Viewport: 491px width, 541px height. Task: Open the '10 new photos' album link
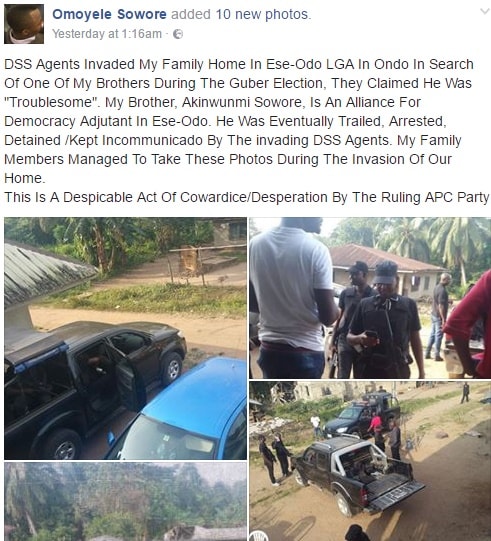click(x=263, y=14)
